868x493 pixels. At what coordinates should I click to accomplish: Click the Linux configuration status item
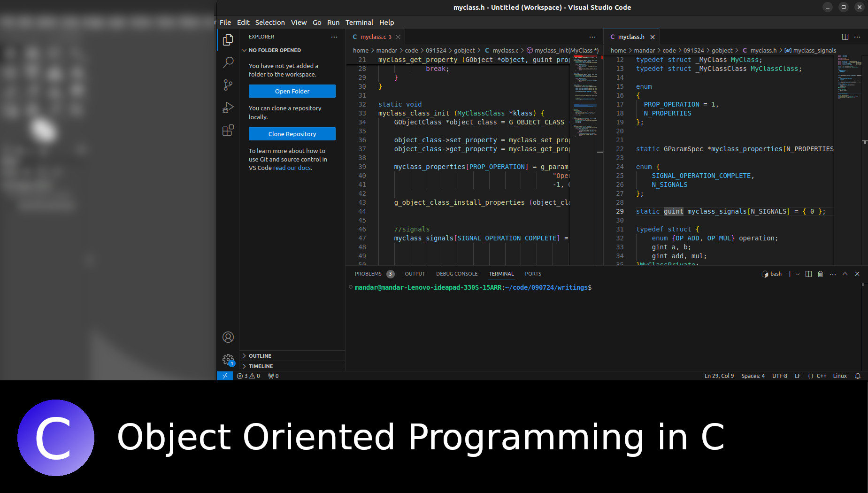(x=840, y=376)
